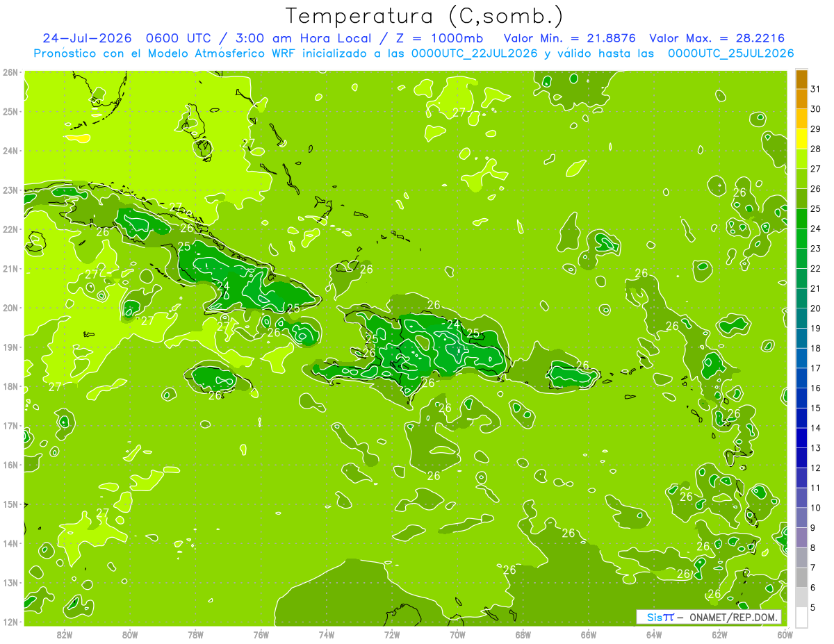This screenshot has height=644, width=834.
Task: Click the latitude label 19N
Action: [10, 347]
